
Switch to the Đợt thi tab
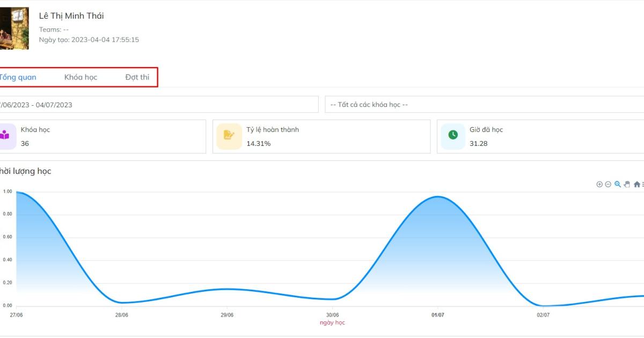137,77
